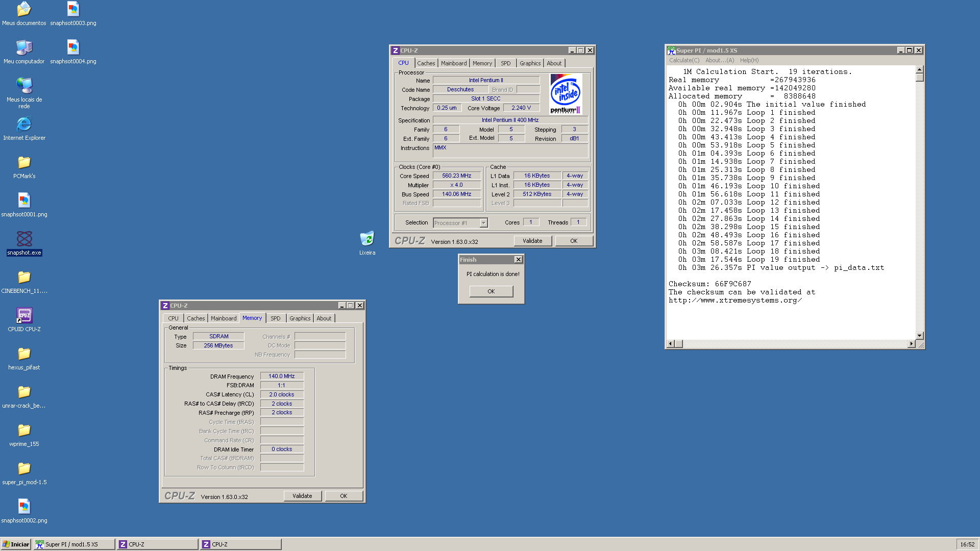The image size is (980, 551).
Task: Click Validate in upper CPU-Z window
Action: point(532,241)
